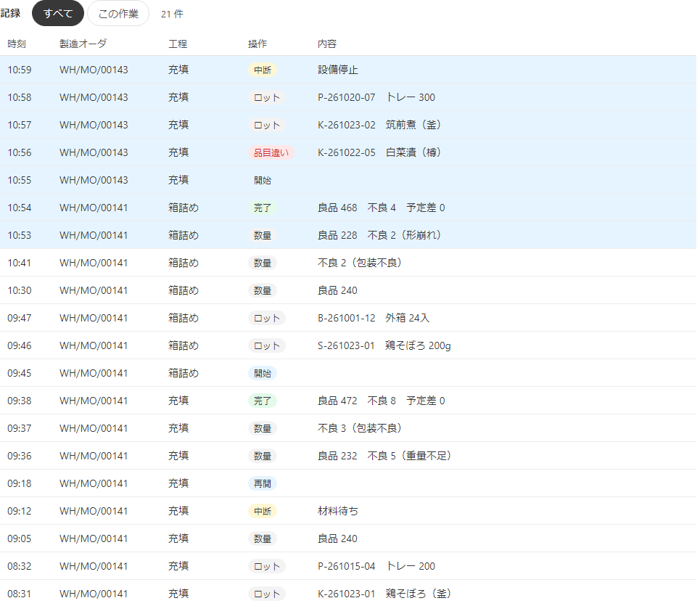Click the 10:58 time cell
The height and width of the screenshot is (606, 700).
(20, 97)
